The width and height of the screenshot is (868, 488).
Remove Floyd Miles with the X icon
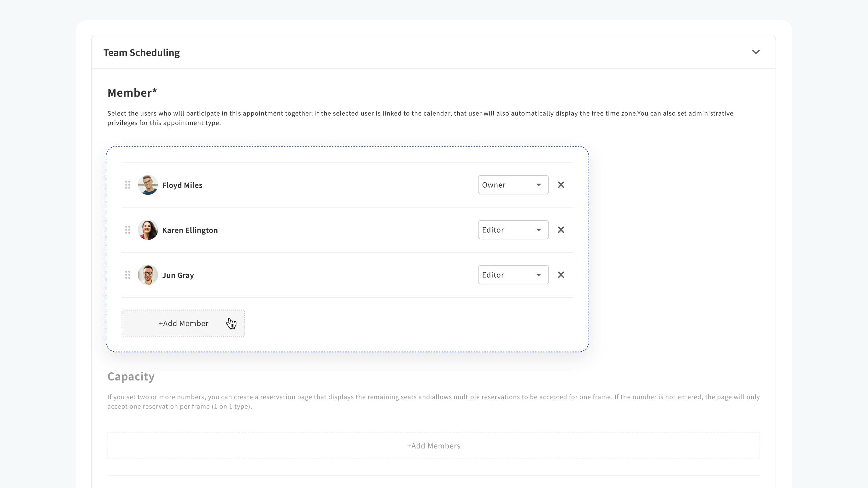click(x=561, y=185)
